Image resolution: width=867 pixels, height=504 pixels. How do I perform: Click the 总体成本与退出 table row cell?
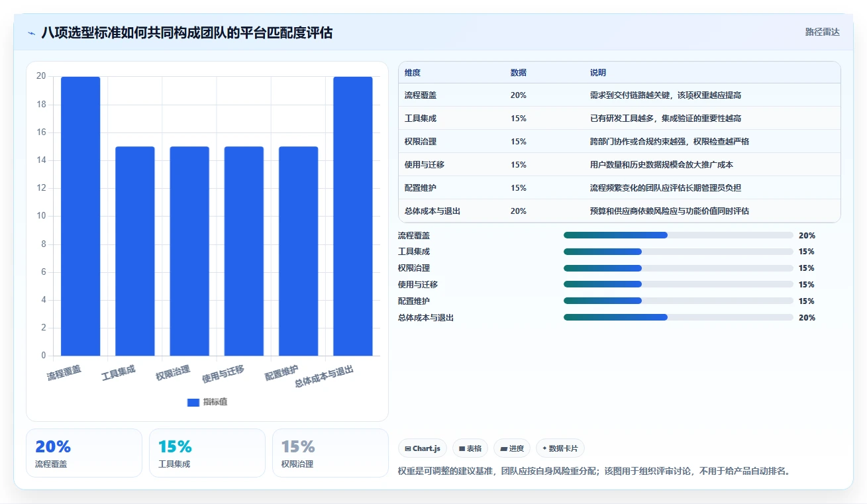point(433,211)
